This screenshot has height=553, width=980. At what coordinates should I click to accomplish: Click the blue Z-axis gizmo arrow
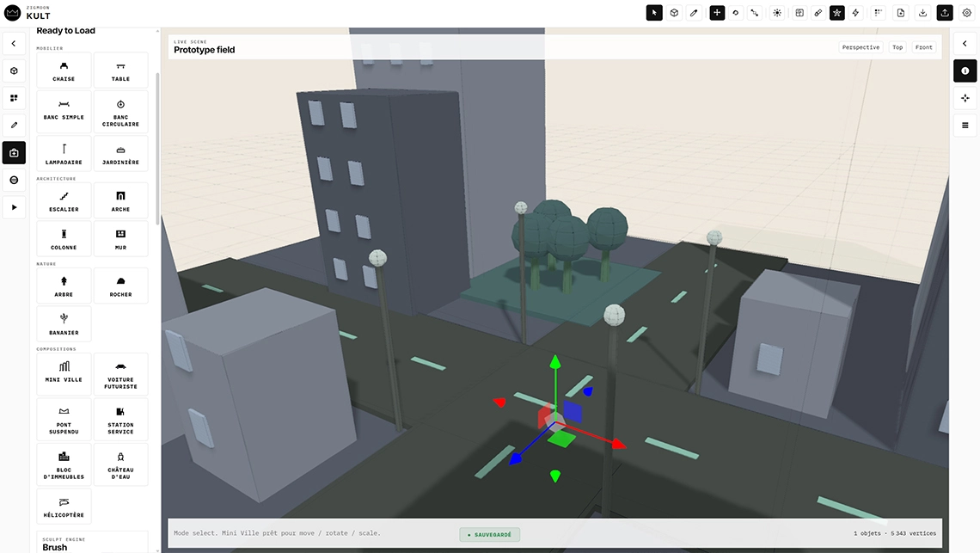click(x=515, y=459)
